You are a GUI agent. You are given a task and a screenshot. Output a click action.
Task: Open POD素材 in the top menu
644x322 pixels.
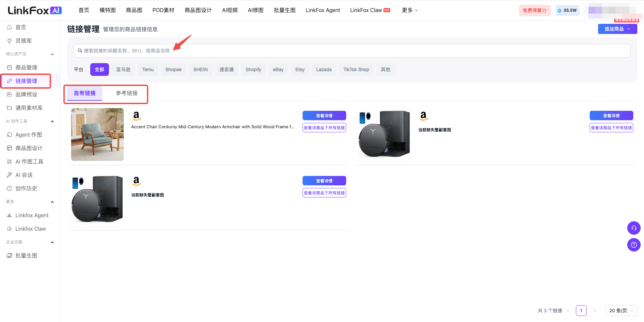click(x=163, y=10)
